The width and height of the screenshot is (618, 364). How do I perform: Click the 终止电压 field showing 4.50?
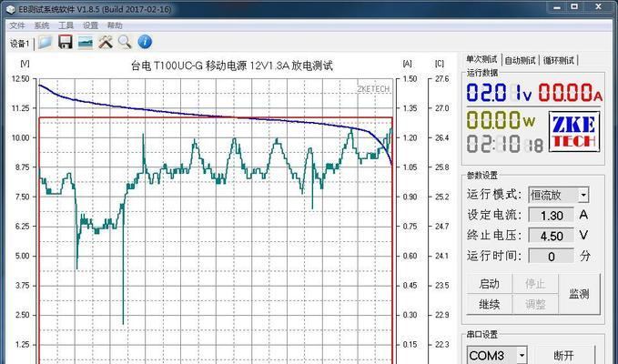551,236
